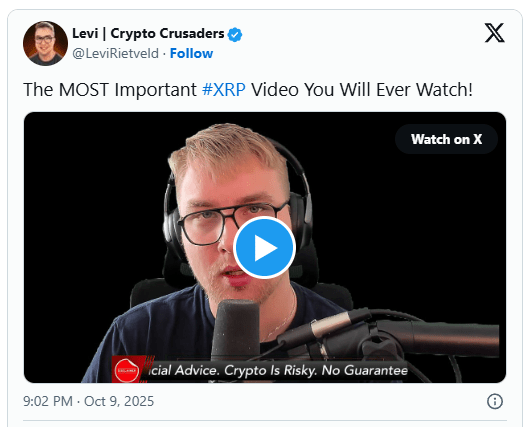Image resolution: width=532 pixels, height=427 pixels.
Task: Open the X logo link
Action: click(x=494, y=33)
